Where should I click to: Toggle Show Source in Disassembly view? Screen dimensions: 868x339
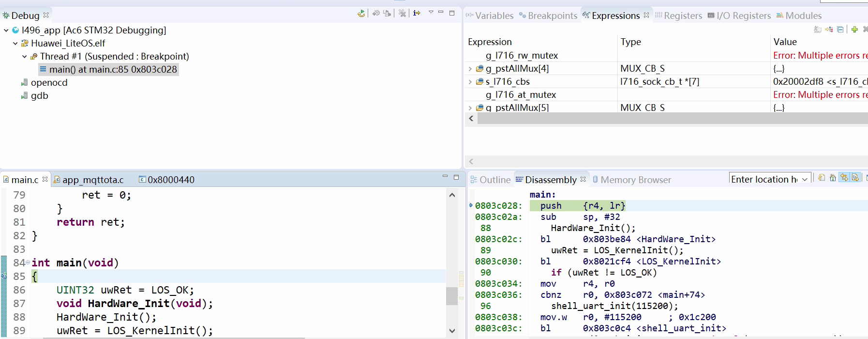pos(855,178)
